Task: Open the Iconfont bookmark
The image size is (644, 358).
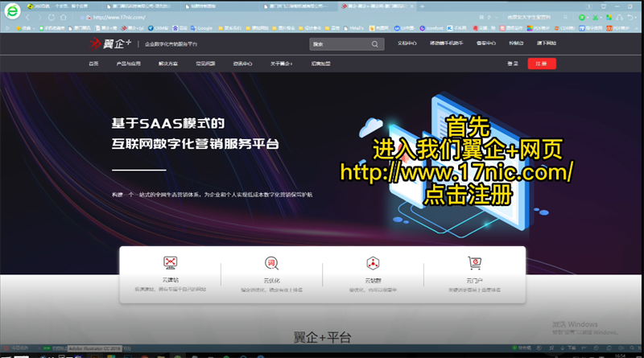Action: (x=431, y=28)
